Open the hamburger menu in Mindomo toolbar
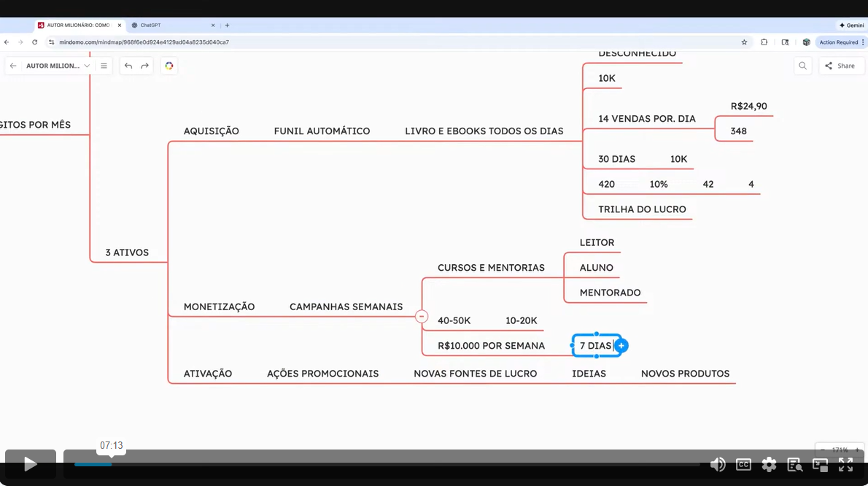 pos(104,66)
